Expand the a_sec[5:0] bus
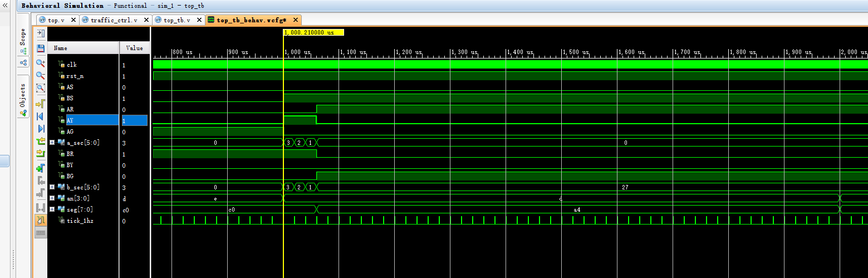Image resolution: width=868 pixels, height=278 pixels. point(52,143)
